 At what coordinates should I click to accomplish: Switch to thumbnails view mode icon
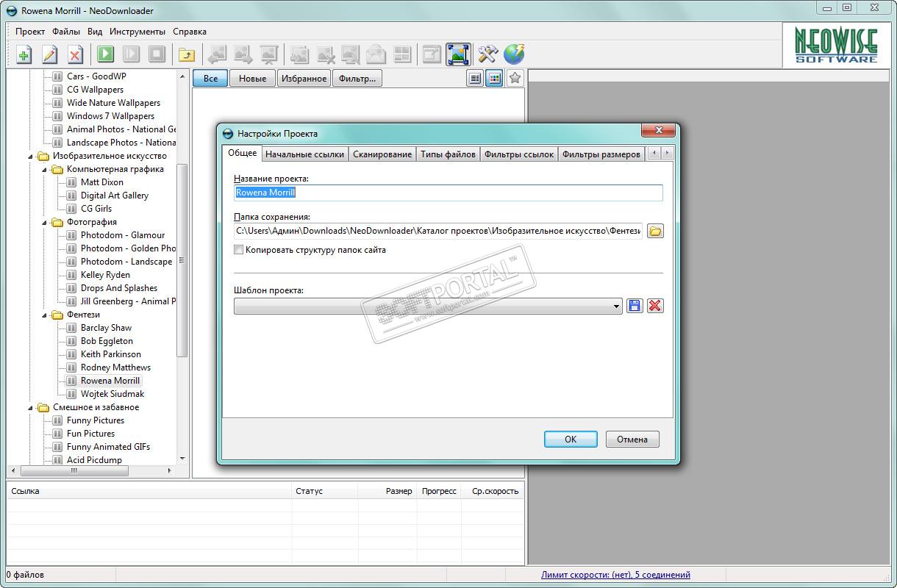tap(494, 78)
